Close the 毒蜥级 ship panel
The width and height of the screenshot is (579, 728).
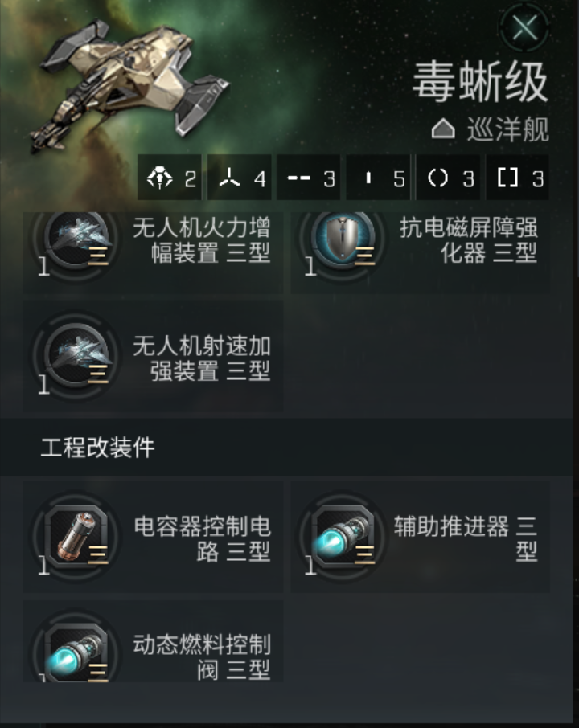[x=525, y=27]
